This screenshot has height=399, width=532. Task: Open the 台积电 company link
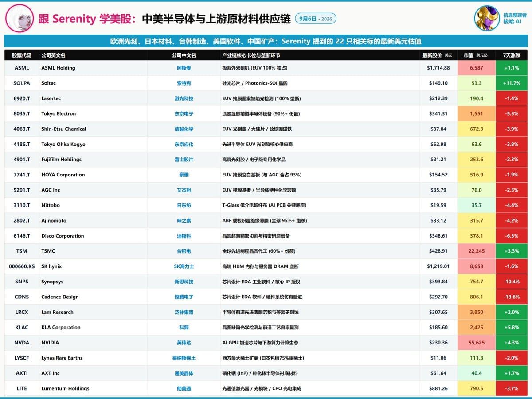click(x=184, y=251)
